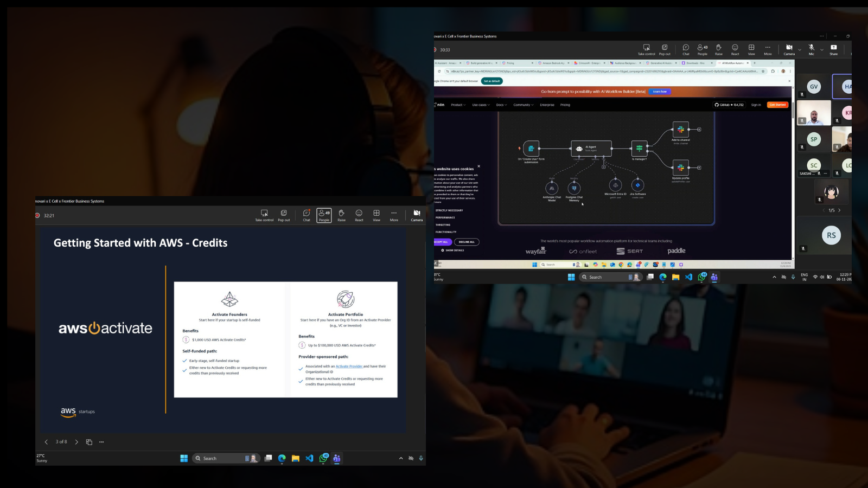The image size is (868, 488).
Task: Go to n8n Pricing page in navigation bar
Action: pyautogui.click(x=565, y=105)
